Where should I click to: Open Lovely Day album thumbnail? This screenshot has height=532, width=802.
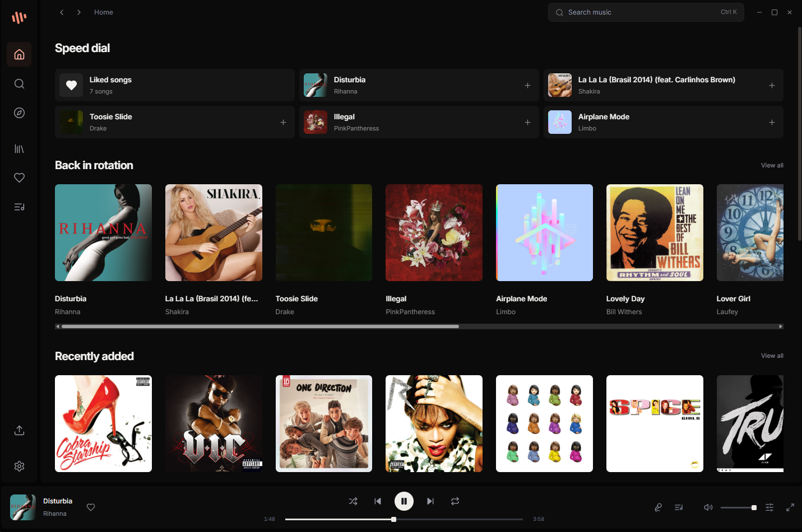tap(655, 233)
